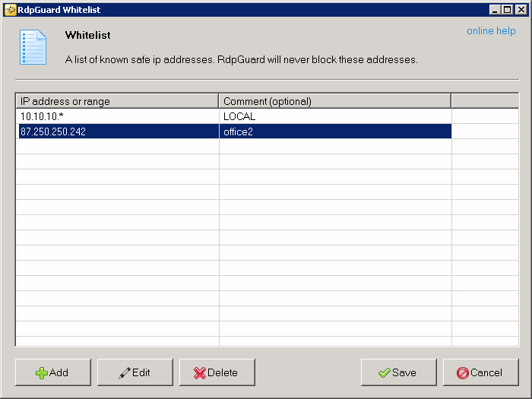Image resolution: width=532 pixels, height=399 pixels.
Task: Edit the selected whitelist entry
Action: 135,372
